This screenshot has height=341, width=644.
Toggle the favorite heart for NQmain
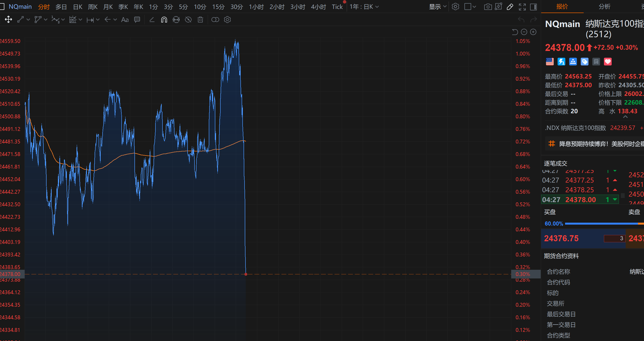tap(608, 62)
